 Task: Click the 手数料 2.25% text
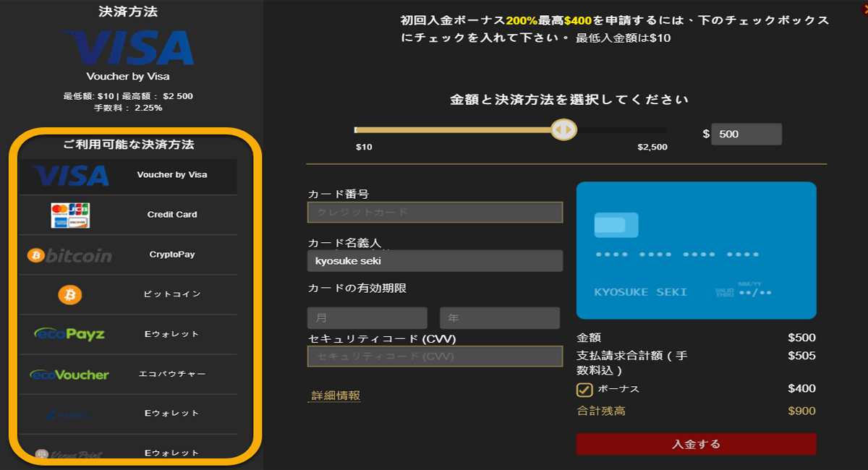128,108
